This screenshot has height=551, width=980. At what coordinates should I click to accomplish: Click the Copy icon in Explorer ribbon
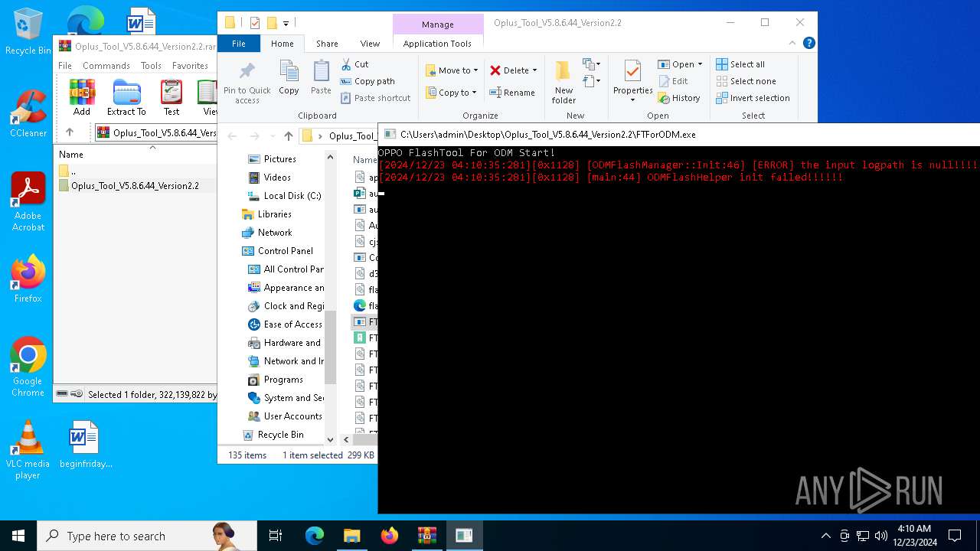pos(289,78)
